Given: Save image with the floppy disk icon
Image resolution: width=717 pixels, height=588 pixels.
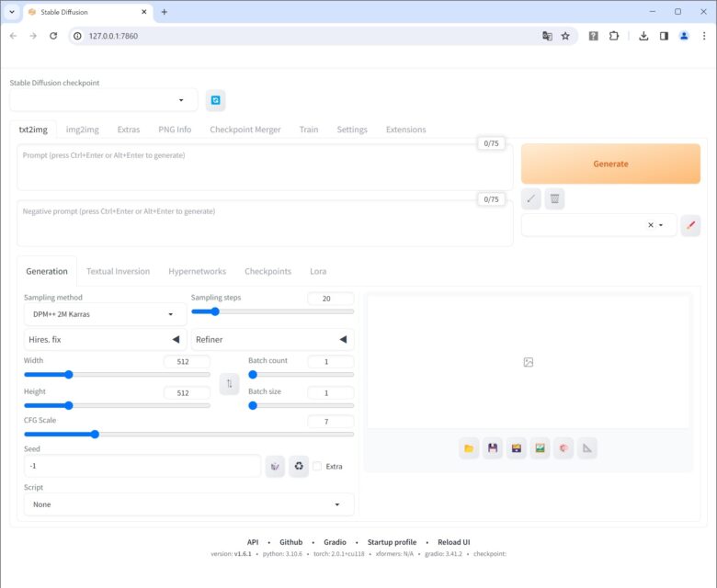Looking at the screenshot, I should click(493, 448).
